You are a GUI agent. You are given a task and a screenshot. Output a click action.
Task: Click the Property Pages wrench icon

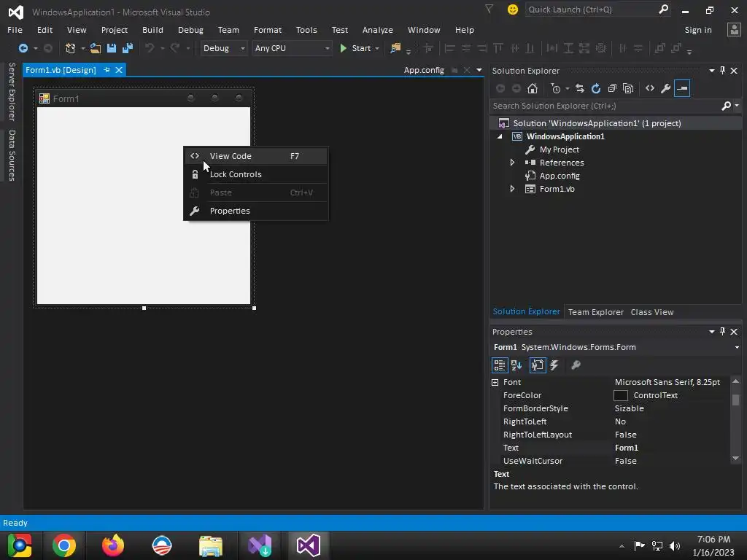tap(576, 365)
